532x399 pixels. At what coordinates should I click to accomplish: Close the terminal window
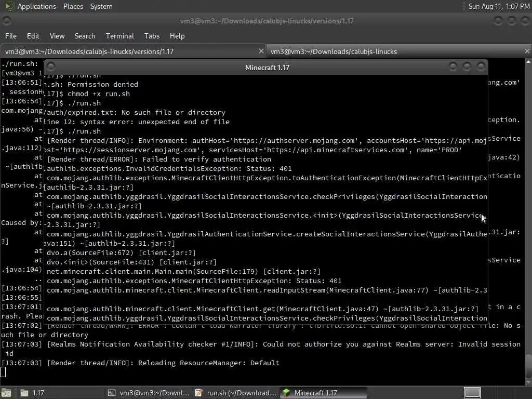coord(525,21)
